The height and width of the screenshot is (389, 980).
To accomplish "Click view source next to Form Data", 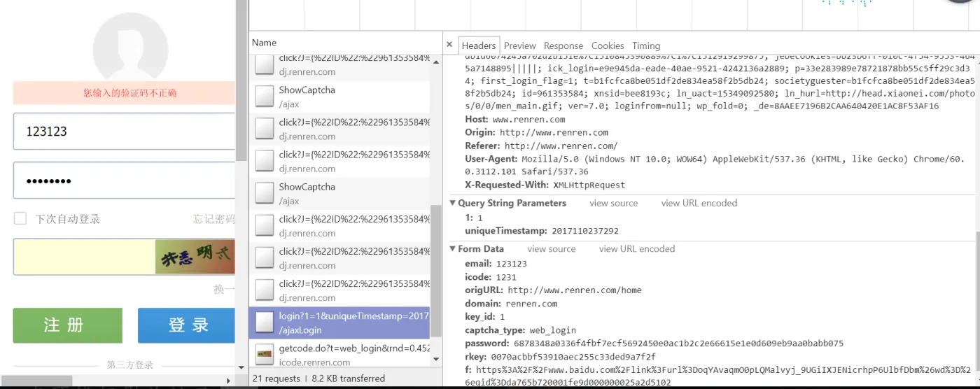I will (552, 249).
